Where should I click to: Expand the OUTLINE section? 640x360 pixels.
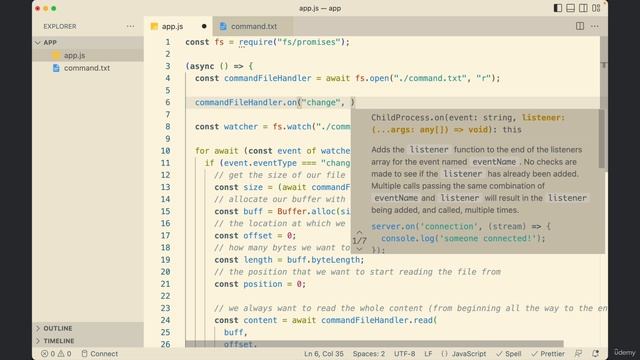click(88, 328)
